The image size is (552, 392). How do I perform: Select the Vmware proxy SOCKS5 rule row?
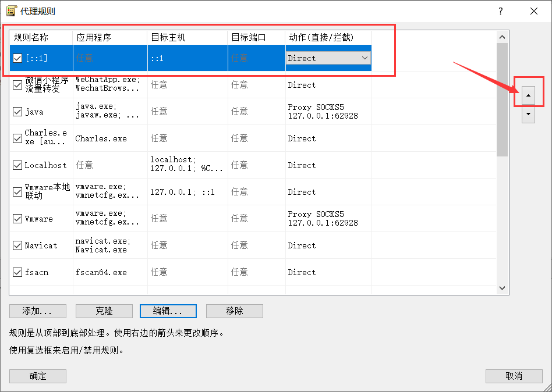click(186, 219)
